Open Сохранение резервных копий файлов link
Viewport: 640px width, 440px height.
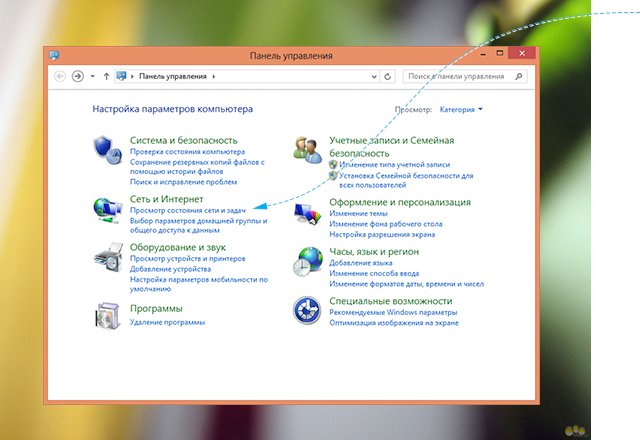197,167
